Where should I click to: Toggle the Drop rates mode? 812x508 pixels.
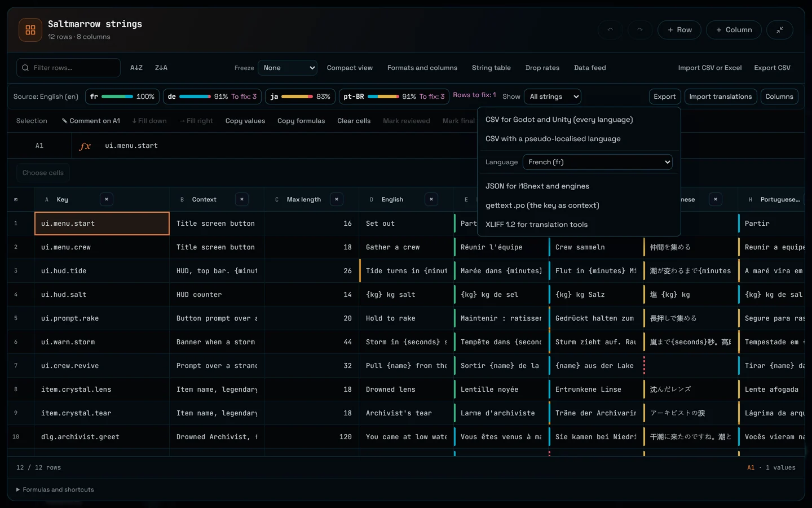tap(542, 68)
